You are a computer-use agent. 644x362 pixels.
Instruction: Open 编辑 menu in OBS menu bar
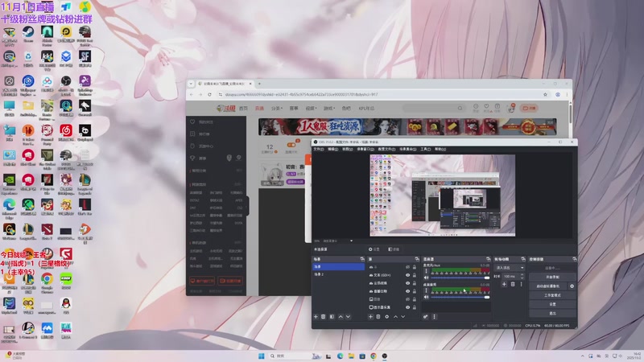(332, 149)
